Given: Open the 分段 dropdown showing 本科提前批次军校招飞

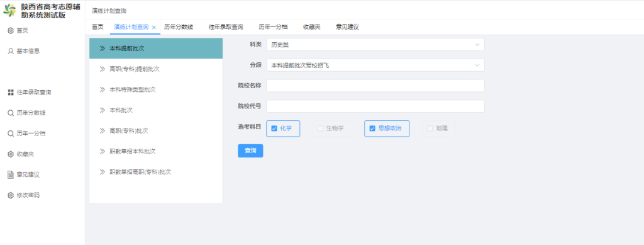Looking at the screenshot, I should click(x=375, y=65).
